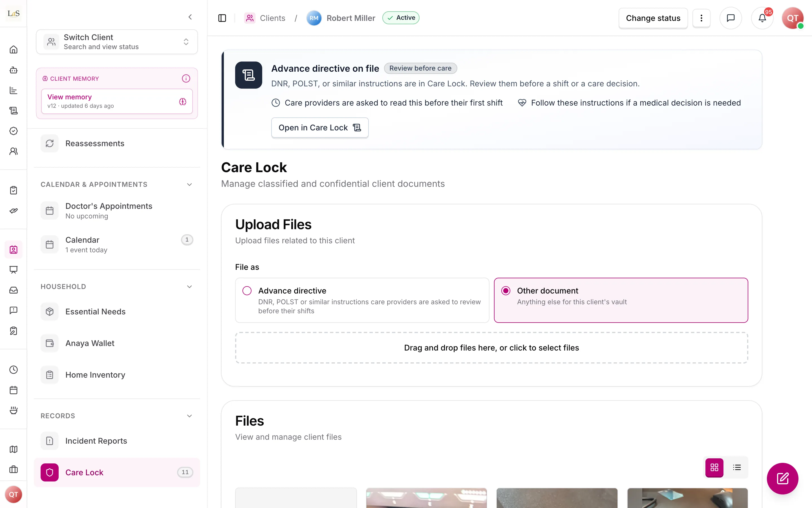Viewport: 812px width, 508px height.
Task: Click the inbox tray icon in left rail
Action: pos(14,290)
